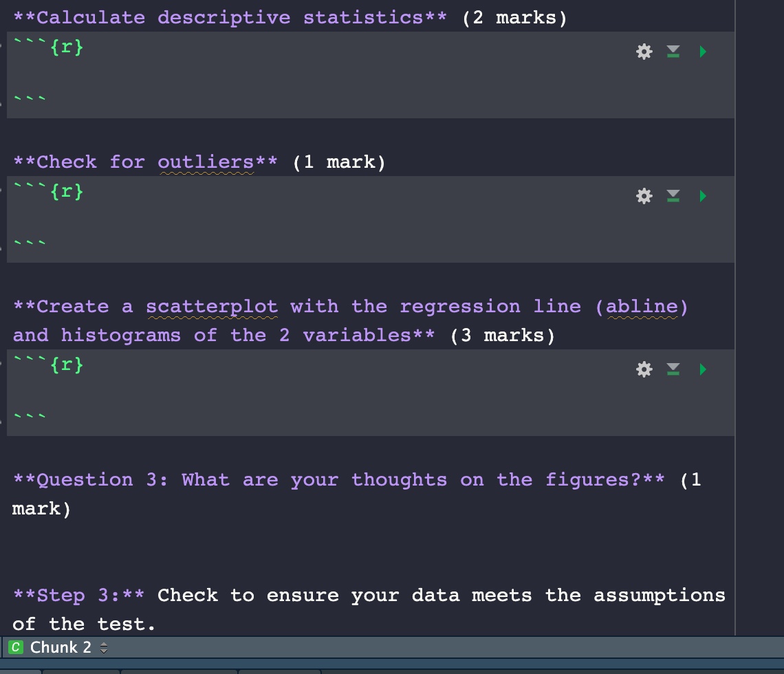This screenshot has width=784, height=674.
Task: Run the descriptive statistics code chunk
Action: [702, 51]
